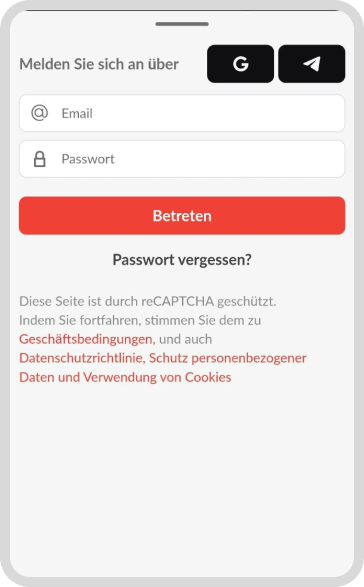The width and height of the screenshot is (364, 587).
Task: Click the Indem Sie fortfahren consent sentence
Action: (x=140, y=320)
